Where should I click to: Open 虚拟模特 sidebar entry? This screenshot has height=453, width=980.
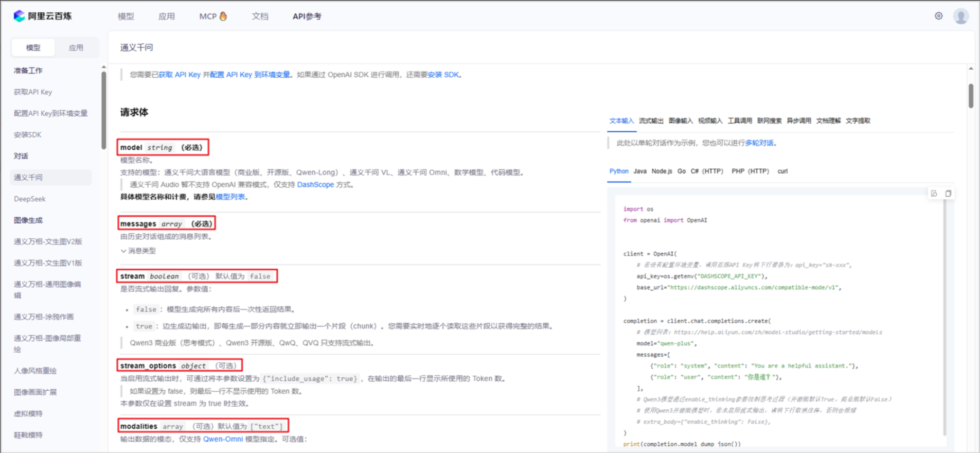pos(28,414)
